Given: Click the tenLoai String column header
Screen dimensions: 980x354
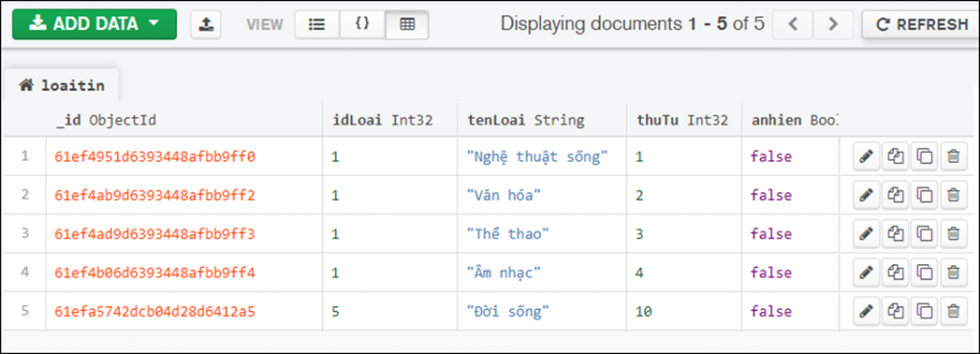Looking at the screenshot, I should pyautogui.click(x=525, y=121).
